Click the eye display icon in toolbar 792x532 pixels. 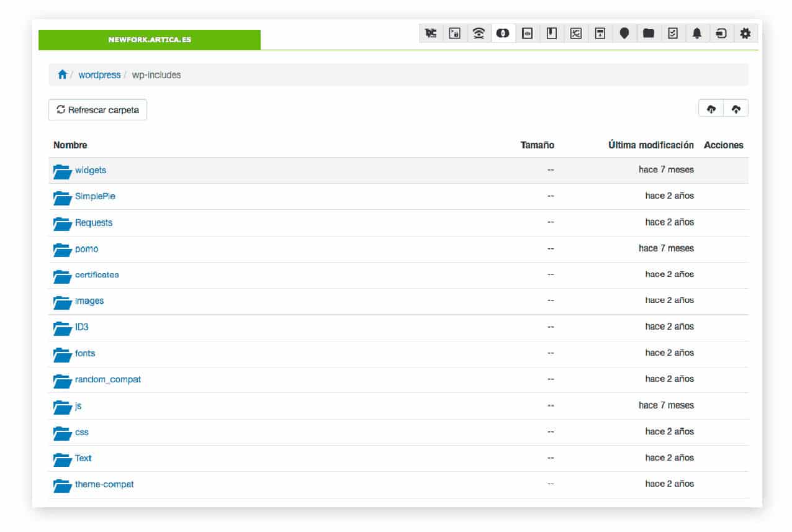pyautogui.click(x=527, y=34)
